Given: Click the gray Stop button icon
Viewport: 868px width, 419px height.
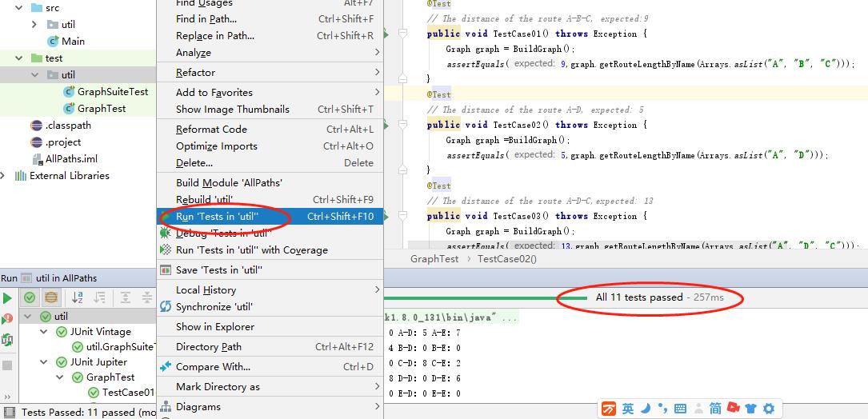Looking at the screenshot, I should click(x=7, y=365).
